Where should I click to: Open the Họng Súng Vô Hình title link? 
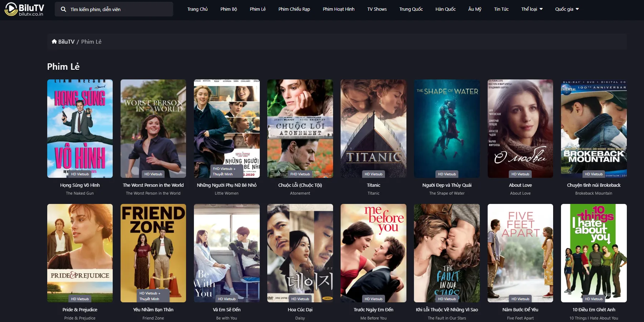[x=80, y=185]
